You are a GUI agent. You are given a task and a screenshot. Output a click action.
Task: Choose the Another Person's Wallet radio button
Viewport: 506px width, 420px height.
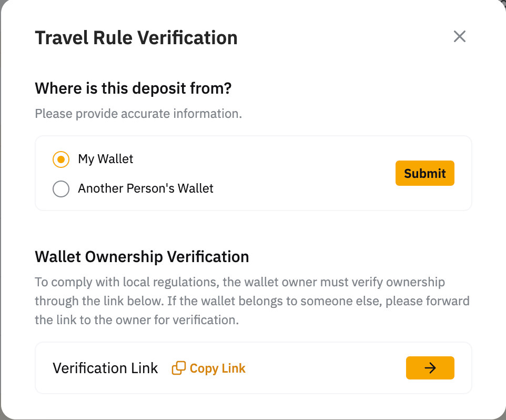61,189
